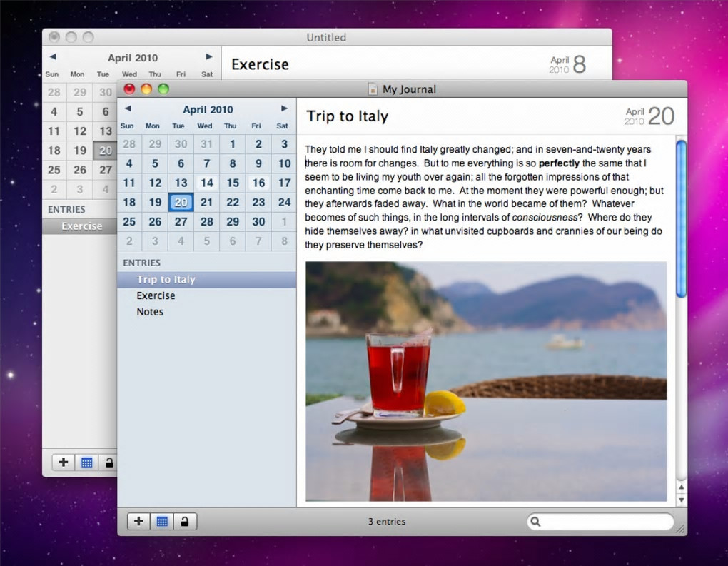Screen dimensions: 728x566
Task: Close the My Journal window
Action: coord(129,89)
